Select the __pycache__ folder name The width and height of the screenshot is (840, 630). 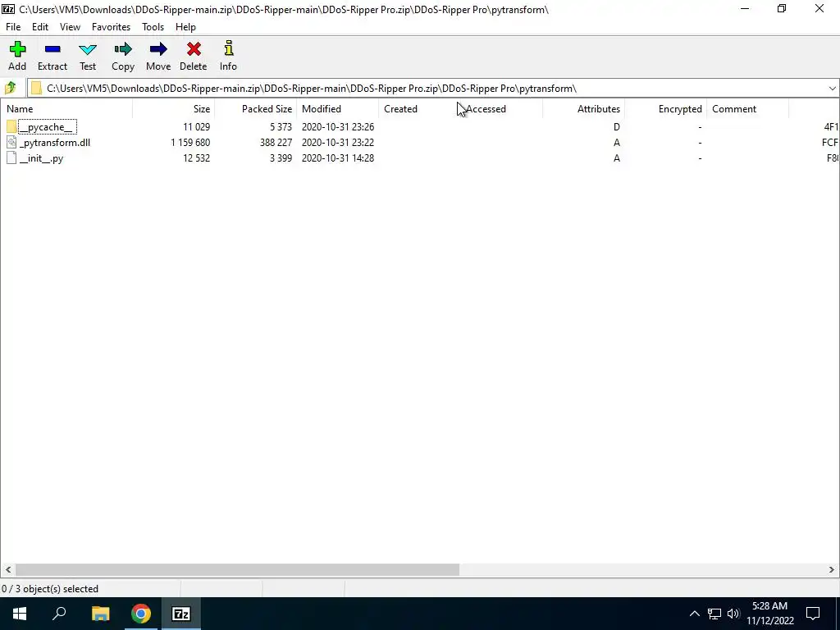(47, 127)
